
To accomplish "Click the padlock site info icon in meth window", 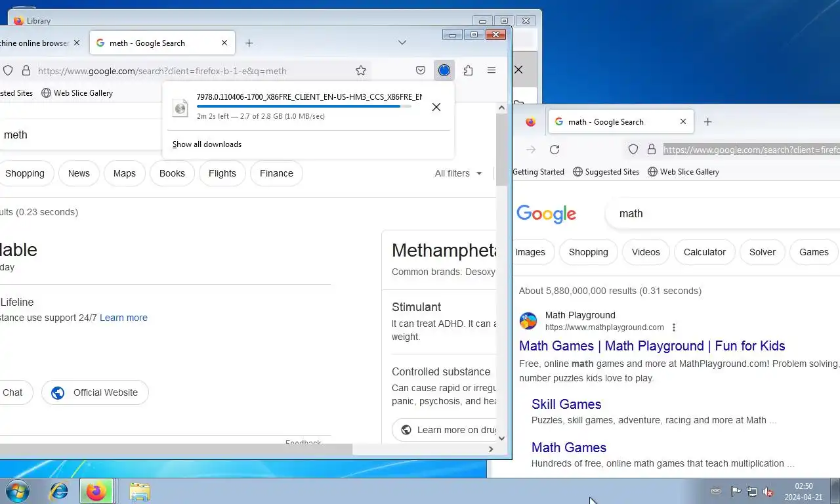I will tap(26, 70).
